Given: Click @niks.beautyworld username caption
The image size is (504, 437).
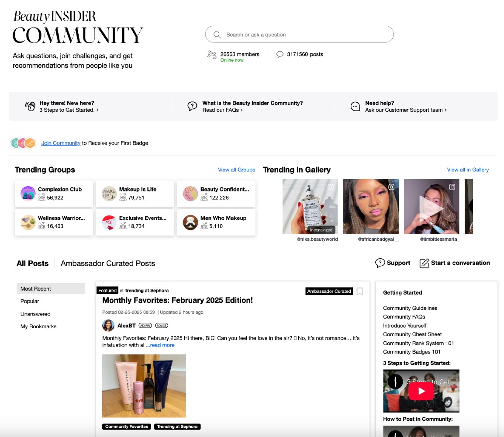Looking at the screenshot, I should point(317,239).
